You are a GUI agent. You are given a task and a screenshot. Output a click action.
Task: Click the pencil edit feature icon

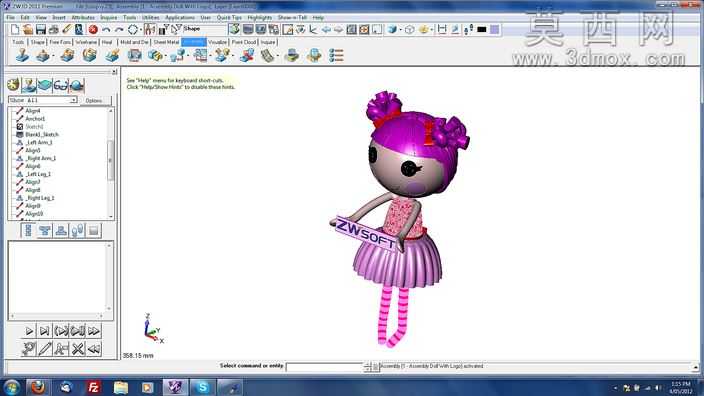[45, 349]
